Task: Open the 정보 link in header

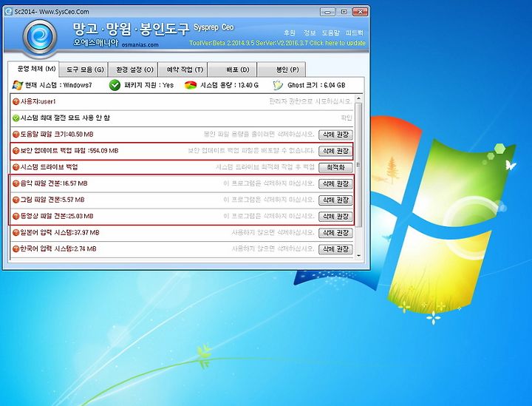Action: [310, 33]
